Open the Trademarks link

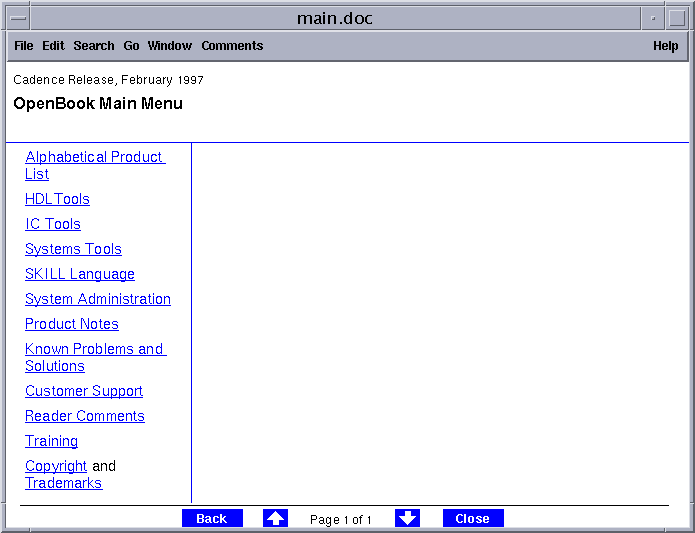click(x=63, y=482)
